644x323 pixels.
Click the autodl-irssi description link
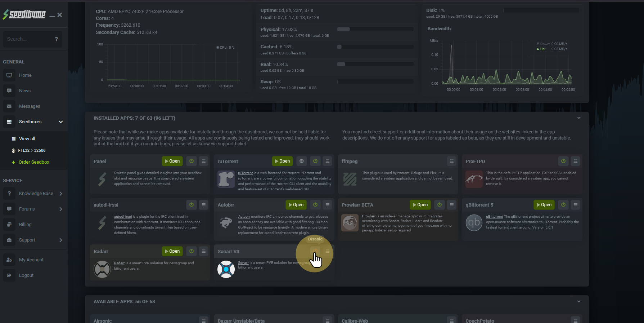click(x=123, y=217)
